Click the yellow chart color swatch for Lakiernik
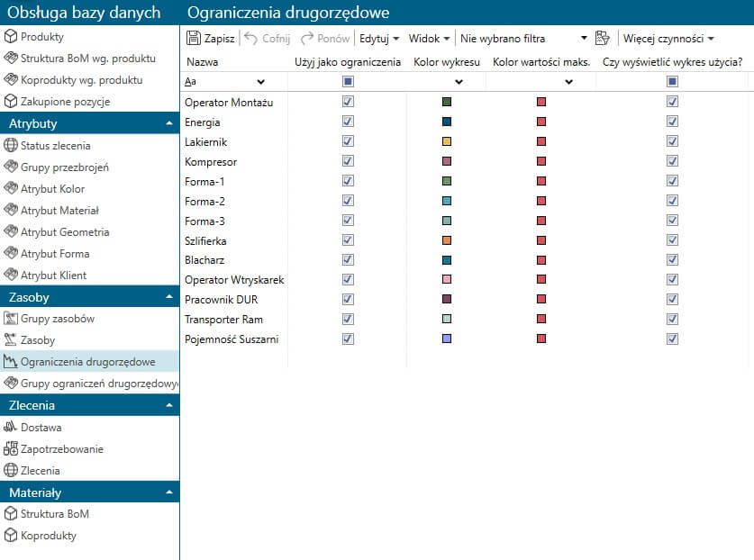This screenshot has height=560, width=754. click(x=447, y=141)
